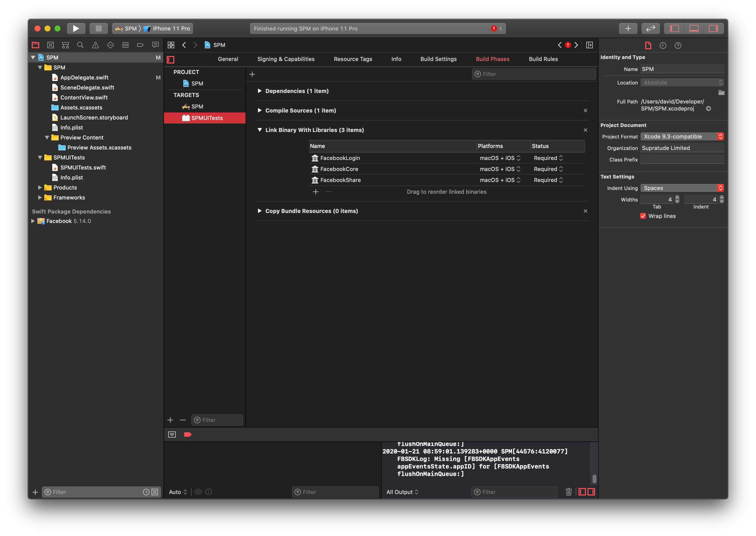Toggle the Wrap lines checkbox
The image size is (756, 536).
tap(643, 216)
